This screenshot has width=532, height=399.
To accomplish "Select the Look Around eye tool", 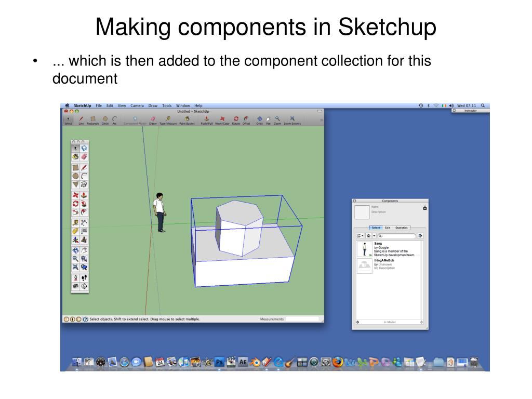I will [75, 286].
